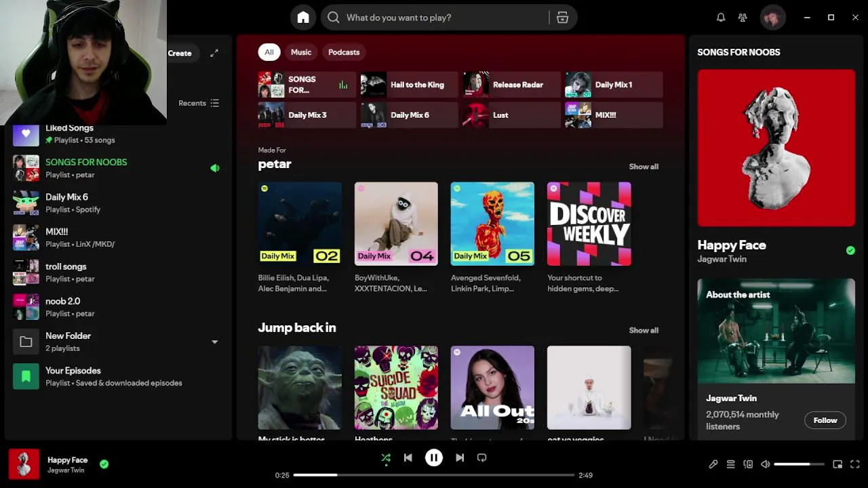Viewport: 868px width, 488px height.
Task: Open Jagwar Twin artist link in player bar
Action: (x=66, y=470)
